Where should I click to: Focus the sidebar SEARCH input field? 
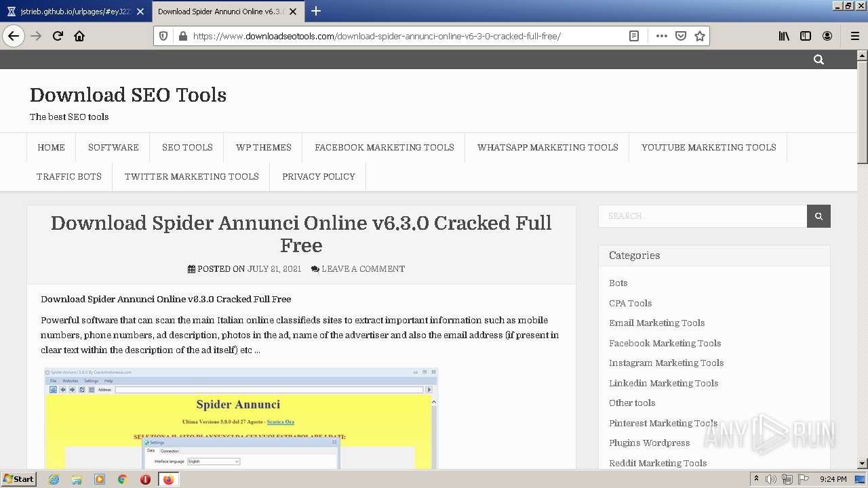pyautogui.click(x=703, y=216)
